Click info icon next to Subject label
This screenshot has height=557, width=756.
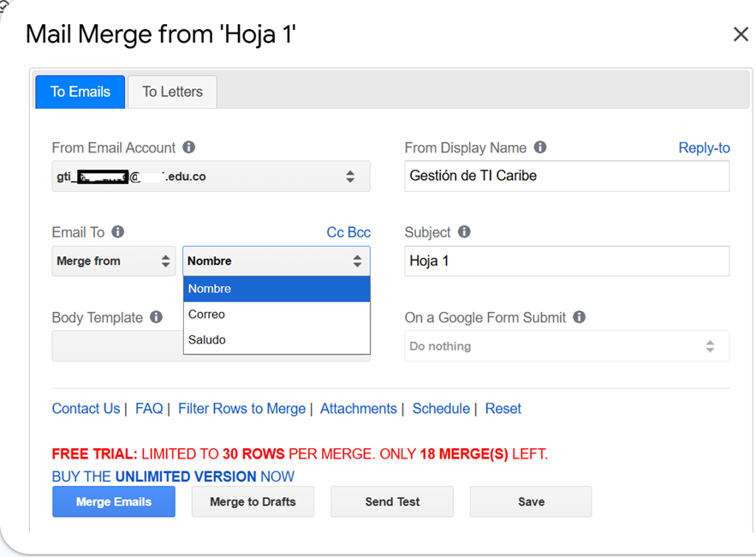(464, 232)
